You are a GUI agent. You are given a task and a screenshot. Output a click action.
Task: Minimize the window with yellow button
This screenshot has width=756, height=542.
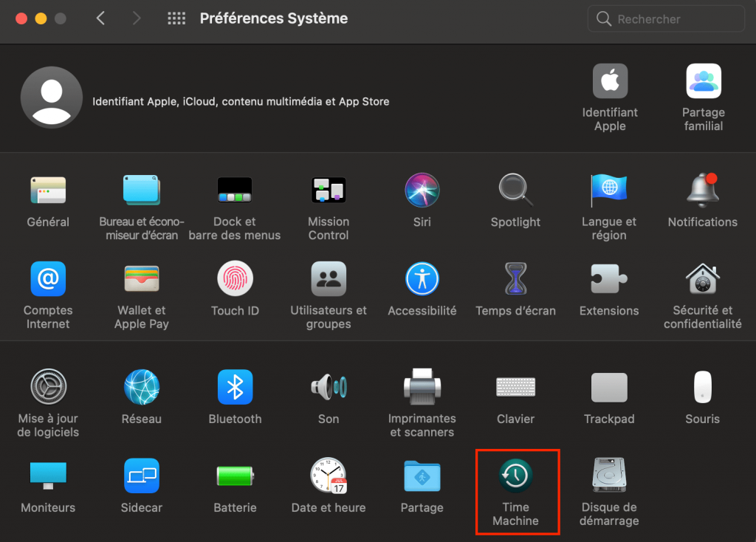(41, 18)
